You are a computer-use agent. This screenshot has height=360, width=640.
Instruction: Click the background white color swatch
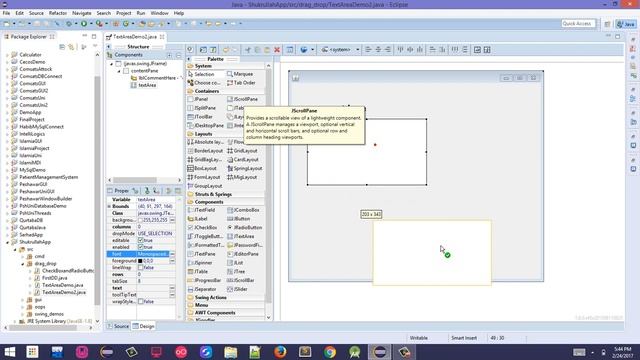[140, 220]
